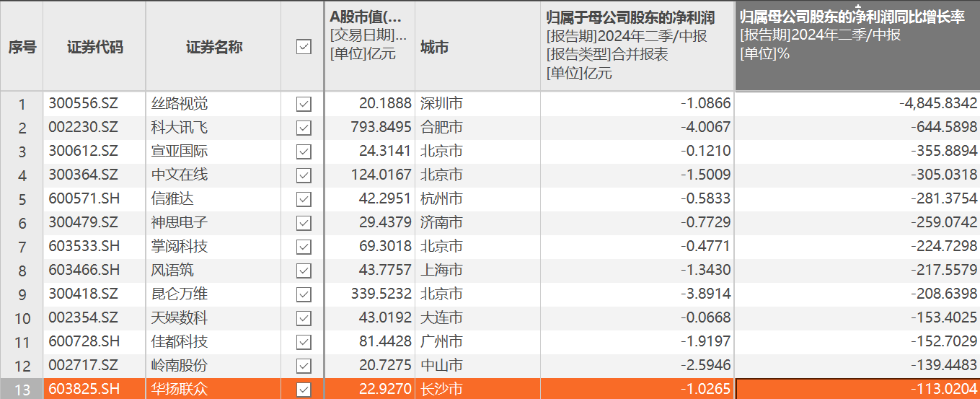Screen dimensions: 980x399
Task: Toggle the checkbox in 掌阅科技 row
Action: (x=304, y=247)
